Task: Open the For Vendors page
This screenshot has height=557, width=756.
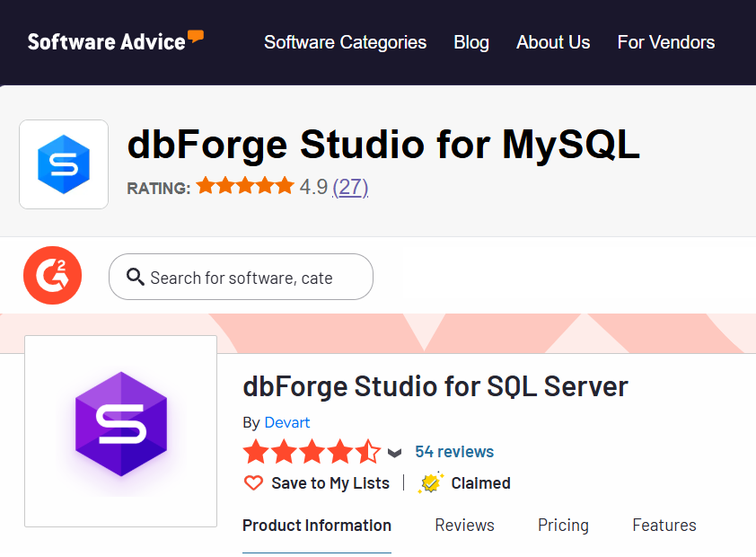Action: [x=666, y=42]
